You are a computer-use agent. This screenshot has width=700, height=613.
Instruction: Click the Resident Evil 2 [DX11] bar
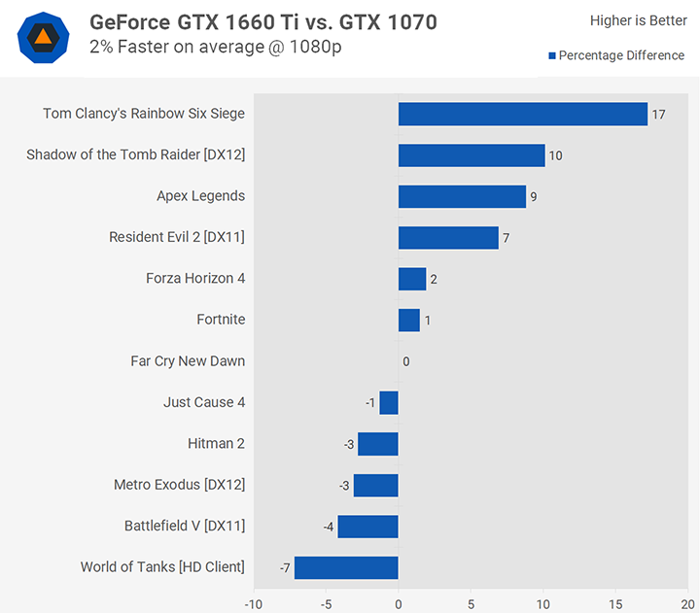pos(448,238)
